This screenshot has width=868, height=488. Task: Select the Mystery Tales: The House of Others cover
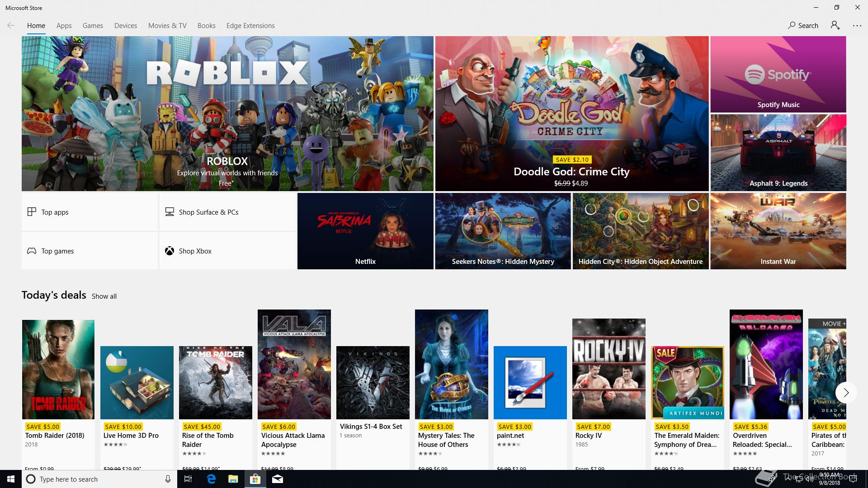[452, 364]
